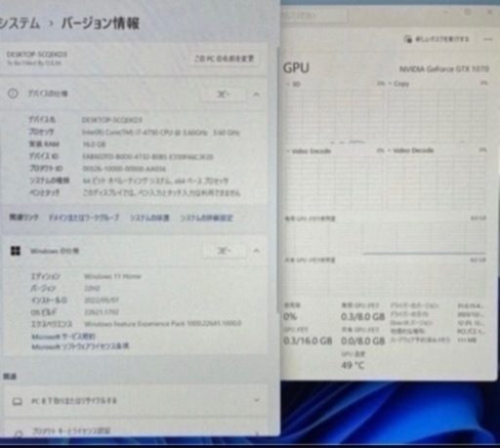This screenshot has height=448, width=500.
Task: Open the ドメインまたはワークグループ link
Action: click(84, 218)
